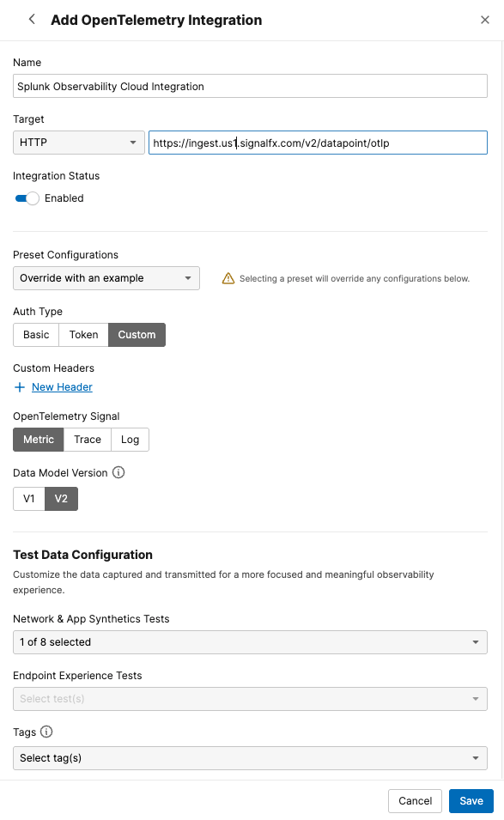This screenshot has height=820, width=504.
Task: Save the integration
Action: (471, 800)
